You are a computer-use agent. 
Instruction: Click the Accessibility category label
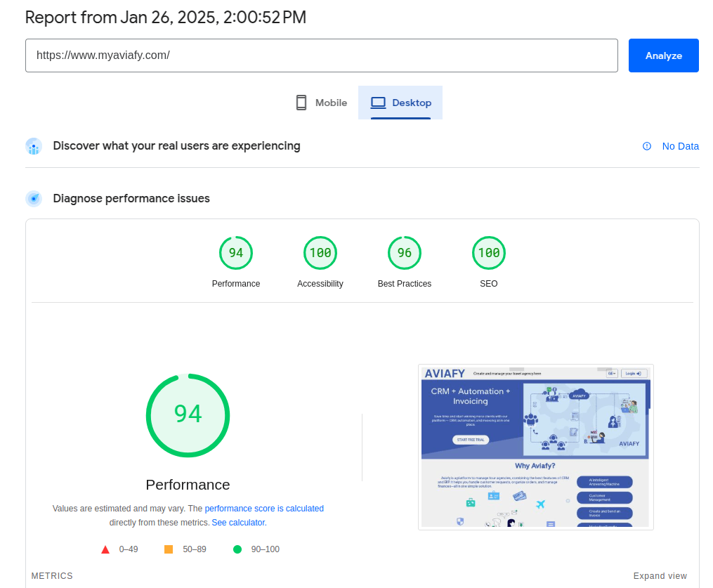point(320,284)
